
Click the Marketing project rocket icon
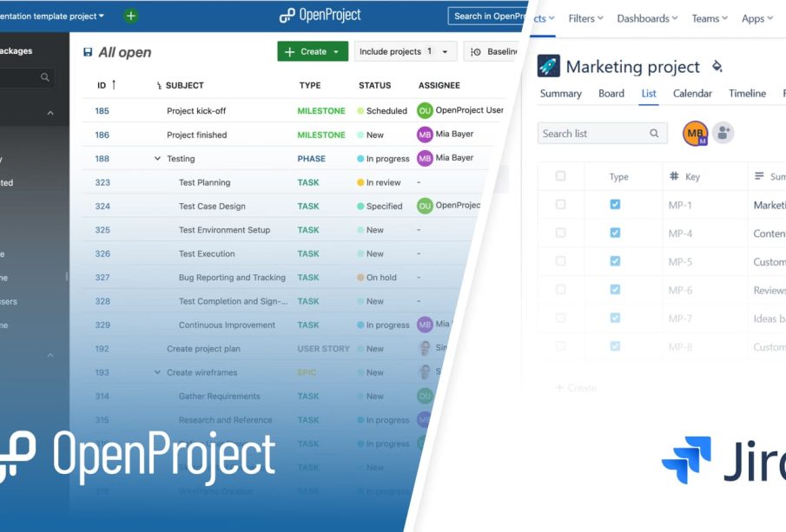pos(548,66)
